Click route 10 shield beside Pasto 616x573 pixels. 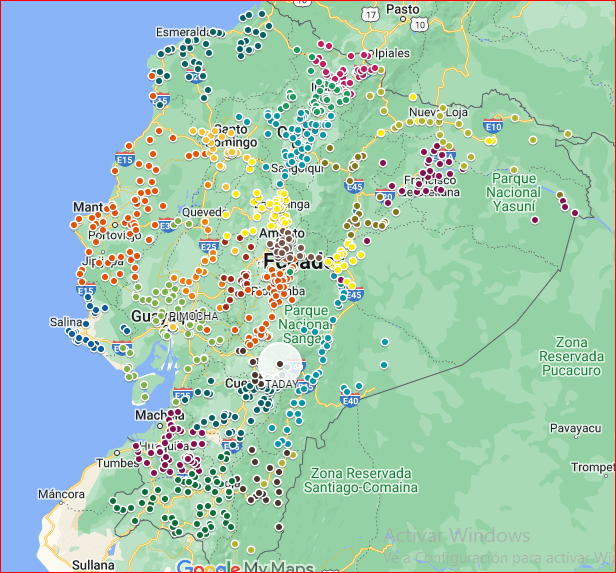click(x=419, y=23)
